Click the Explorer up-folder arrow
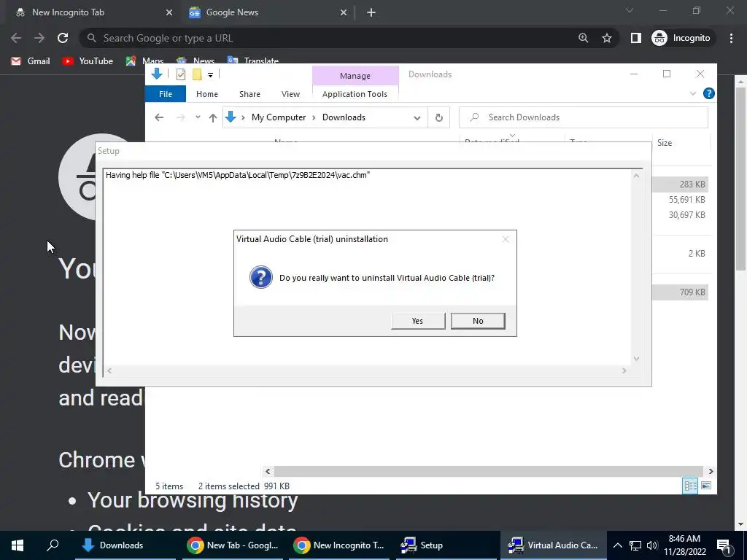 212,117
